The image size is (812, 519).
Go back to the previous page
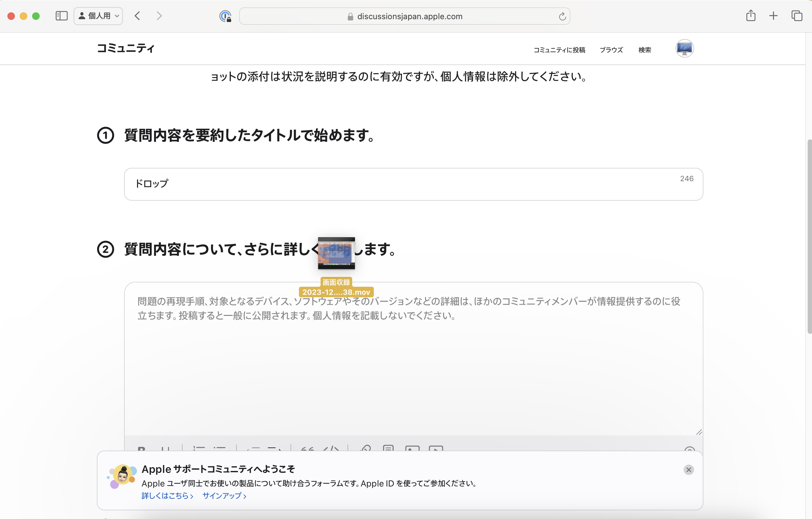point(137,16)
